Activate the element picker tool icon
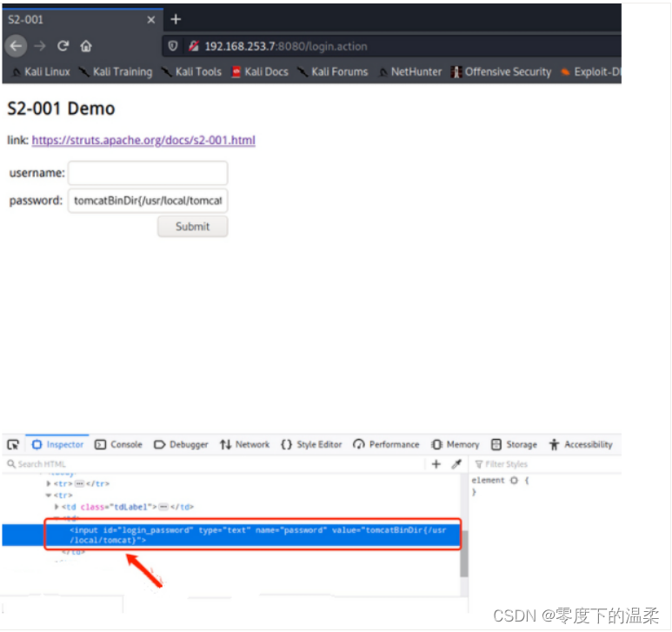The image size is (672, 632). pyautogui.click(x=13, y=445)
